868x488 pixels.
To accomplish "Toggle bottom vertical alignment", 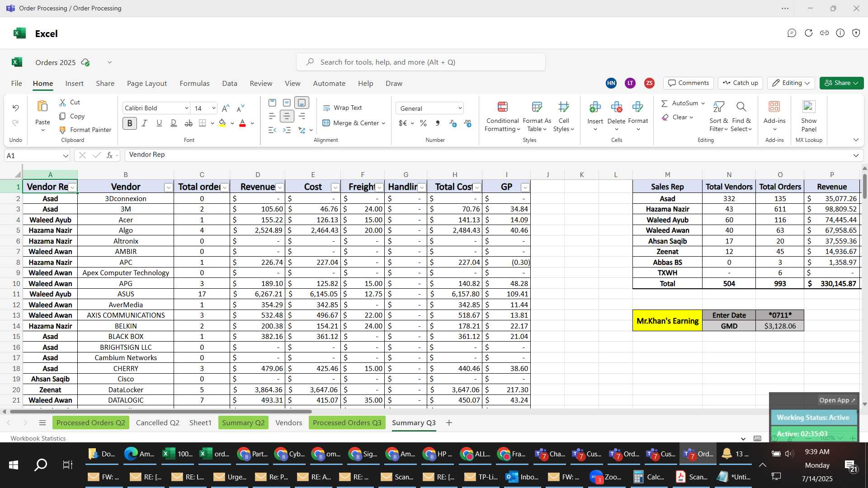I will [302, 103].
